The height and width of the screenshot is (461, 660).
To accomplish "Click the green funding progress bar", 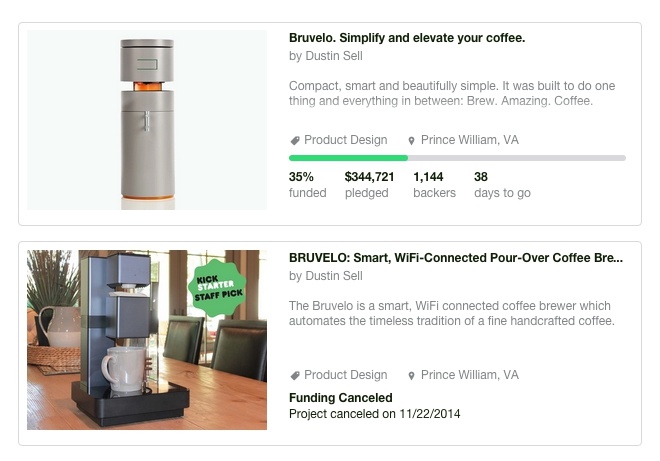I will pos(348,158).
